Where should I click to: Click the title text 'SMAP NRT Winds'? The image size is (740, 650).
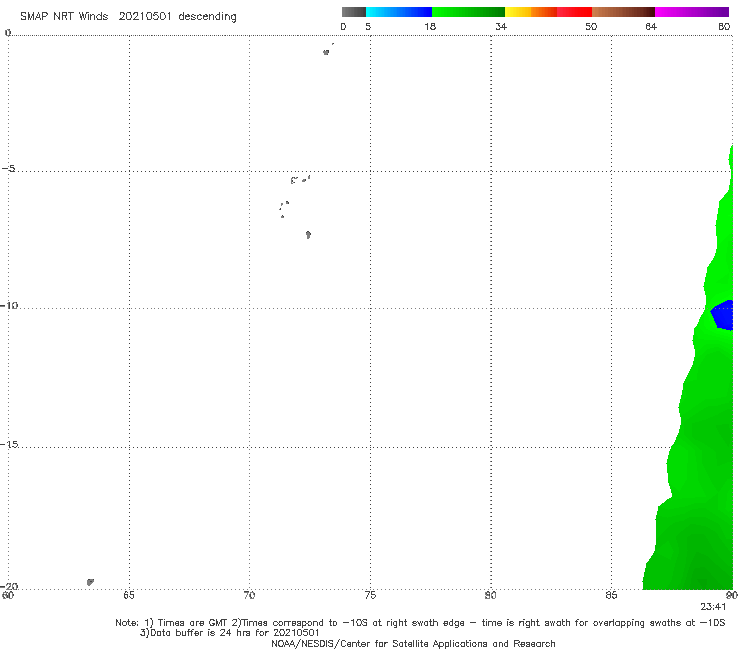pyautogui.click(x=64, y=17)
